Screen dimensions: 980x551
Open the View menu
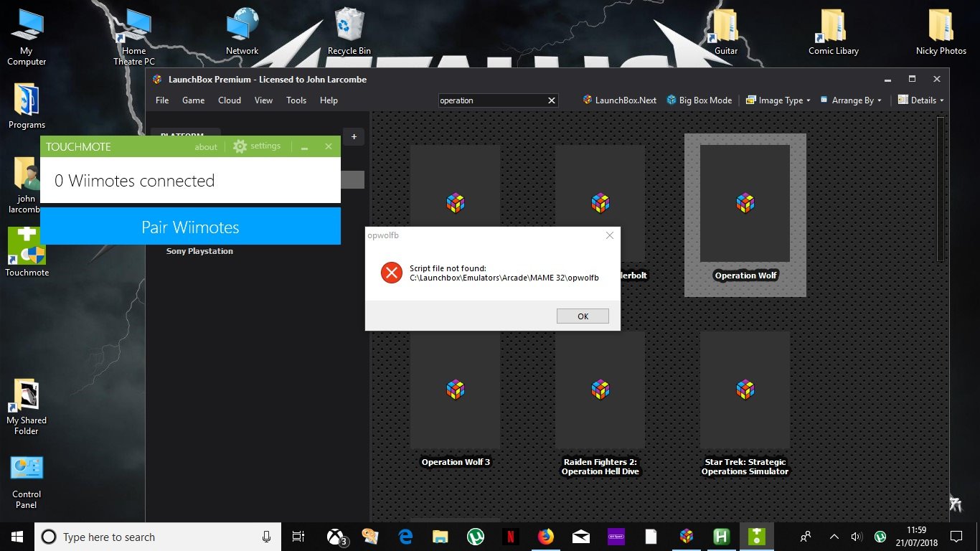[263, 100]
